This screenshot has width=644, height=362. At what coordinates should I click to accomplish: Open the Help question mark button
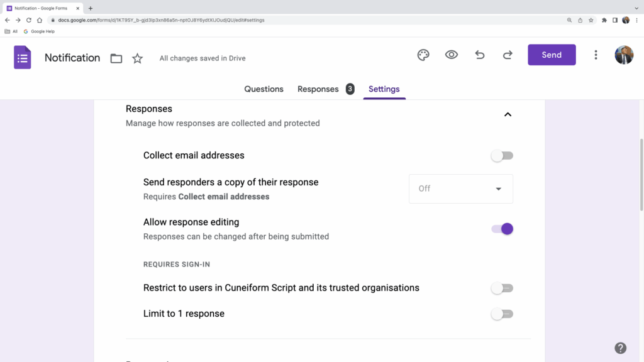point(620,348)
